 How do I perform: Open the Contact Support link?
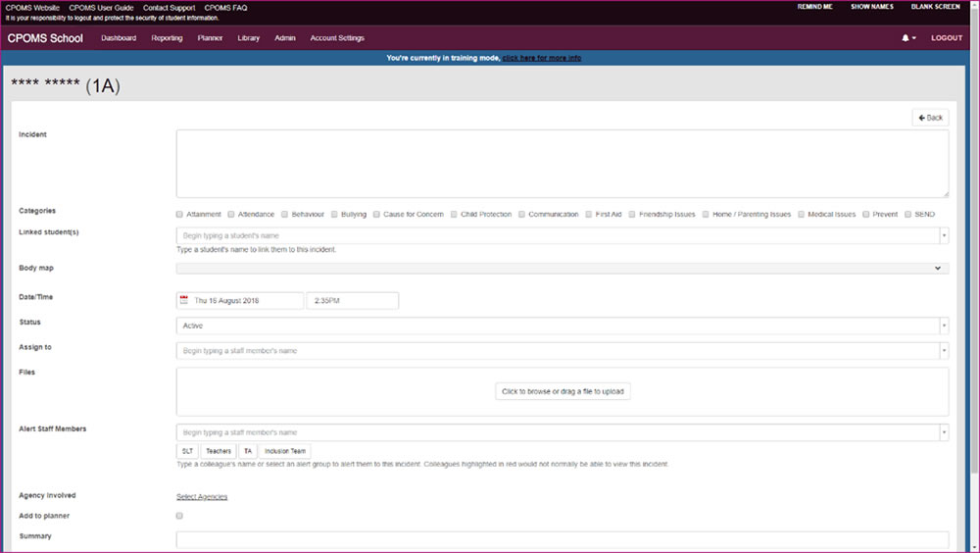(169, 8)
